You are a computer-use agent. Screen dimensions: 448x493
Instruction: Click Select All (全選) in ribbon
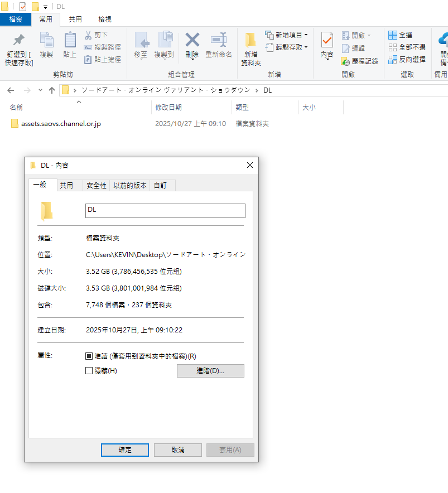(400, 35)
